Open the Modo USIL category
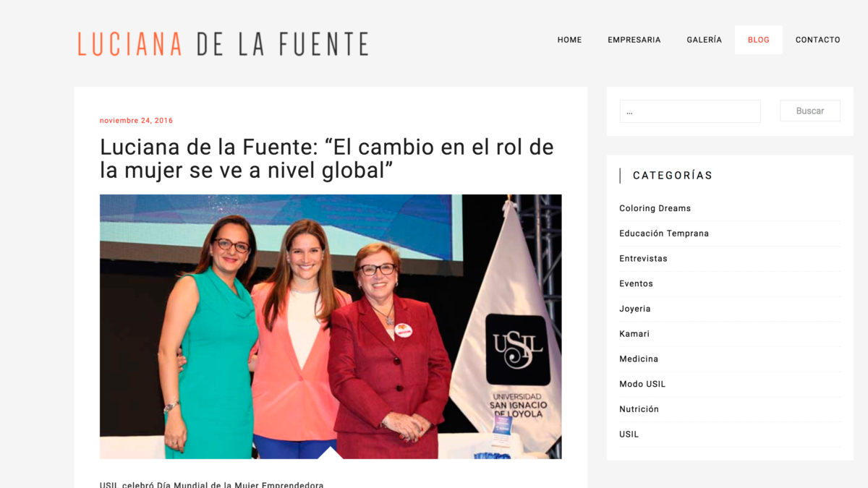Viewport: 868px width, 488px height. coord(642,384)
